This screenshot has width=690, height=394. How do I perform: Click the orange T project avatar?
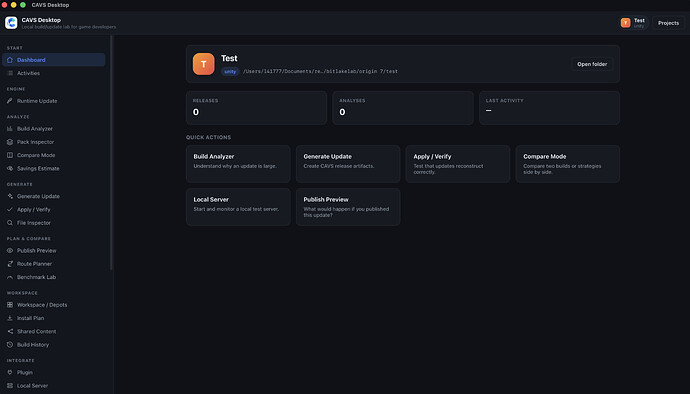(x=203, y=64)
